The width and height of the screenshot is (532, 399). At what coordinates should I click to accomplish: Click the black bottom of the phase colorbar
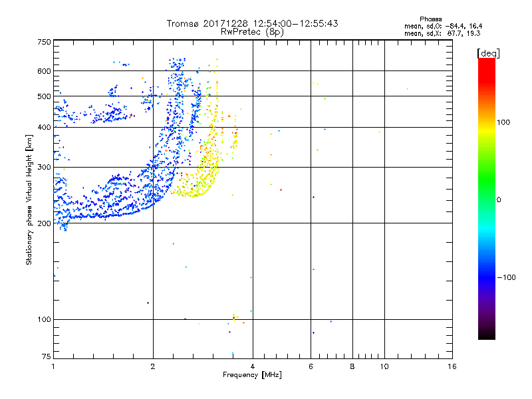[487, 334]
